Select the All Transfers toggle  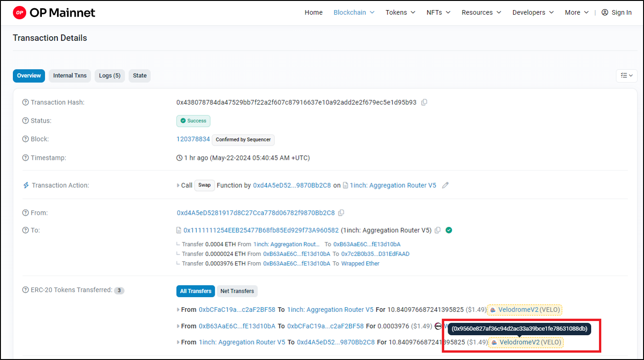click(195, 291)
